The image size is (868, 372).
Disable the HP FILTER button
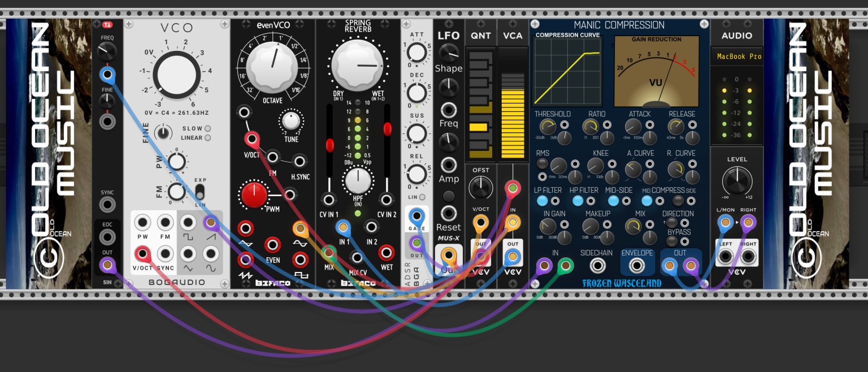(x=577, y=201)
